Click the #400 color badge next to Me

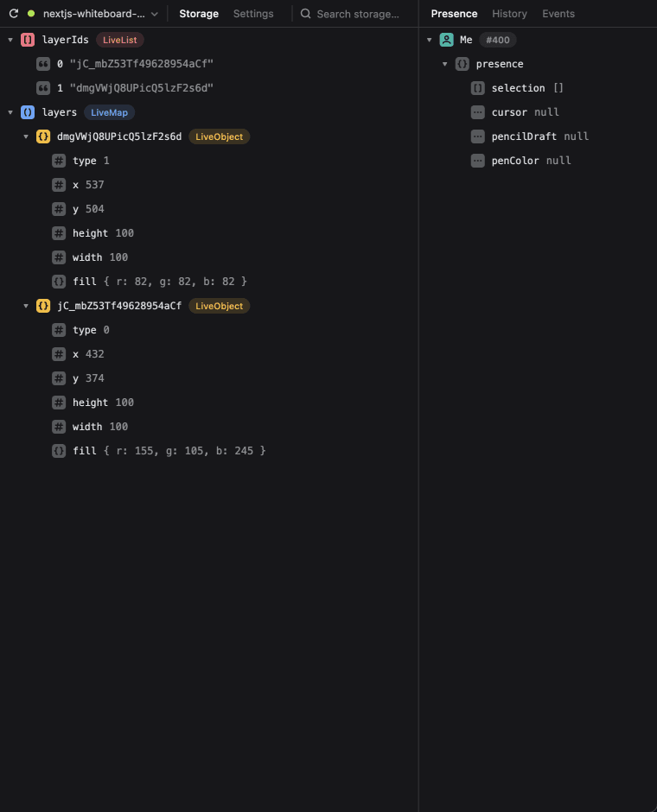[x=498, y=39]
